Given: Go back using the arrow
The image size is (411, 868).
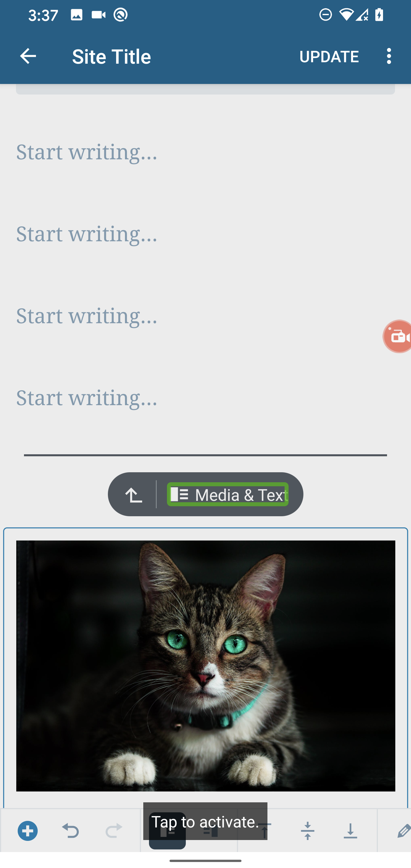Looking at the screenshot, I should pos(28,56).
